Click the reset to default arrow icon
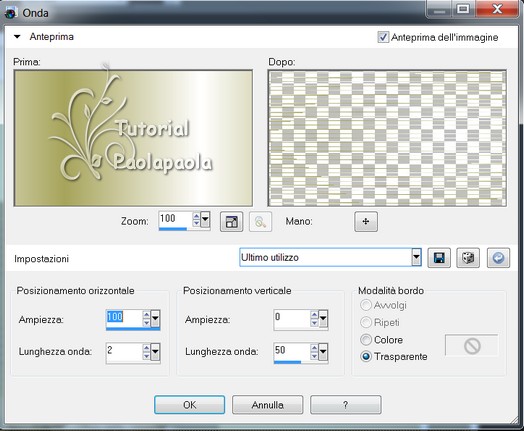 pyautogui.click(x=498, y=258)
